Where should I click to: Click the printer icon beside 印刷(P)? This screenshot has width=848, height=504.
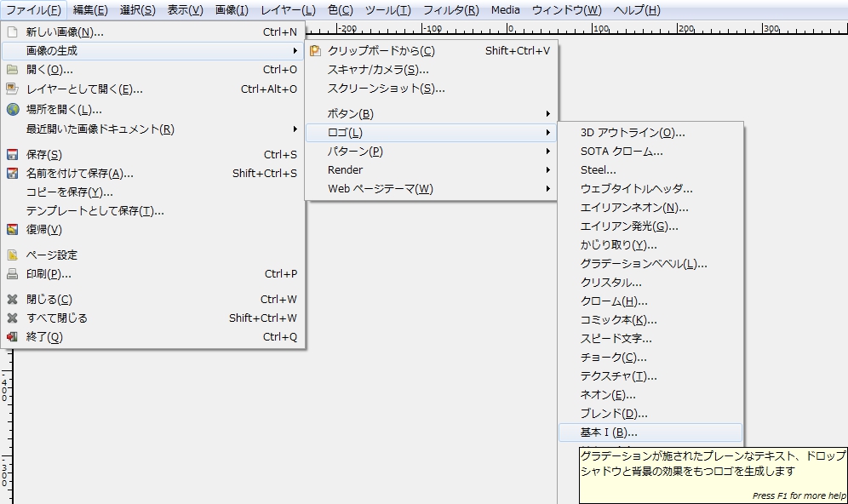pyautogui.click(x=13, y=274)
